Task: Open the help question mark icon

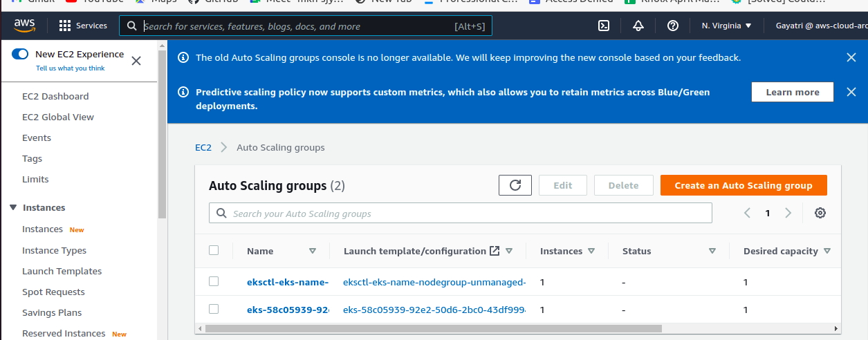Action: [x=673, y=26]
